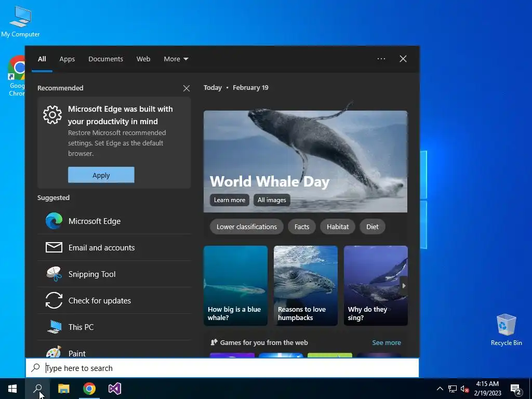Dismiss the Recommended section
Screen dimensions: 532x399
coord(187,88)
